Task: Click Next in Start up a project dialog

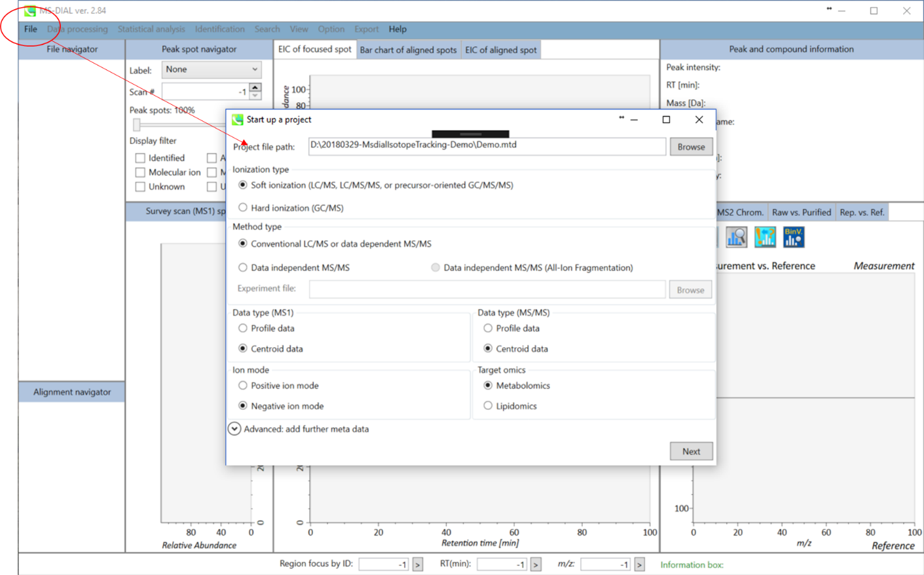Action: tap(691, 451)
